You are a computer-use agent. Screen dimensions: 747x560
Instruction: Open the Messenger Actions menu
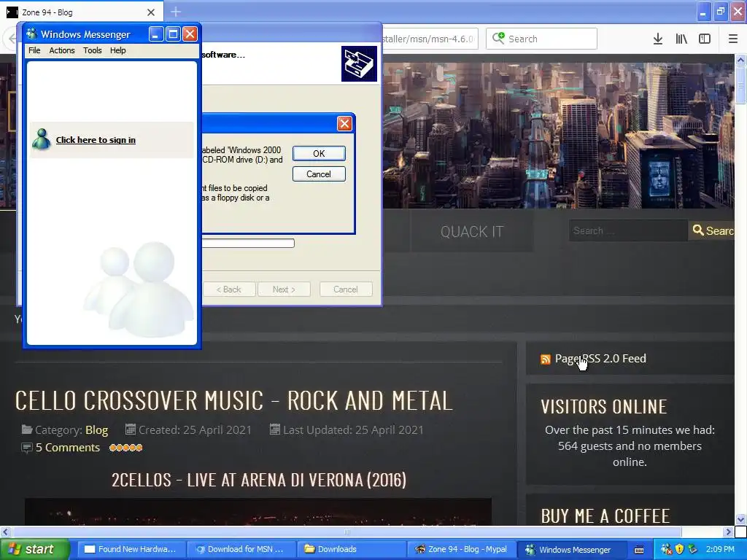click(x=62, y=50)
